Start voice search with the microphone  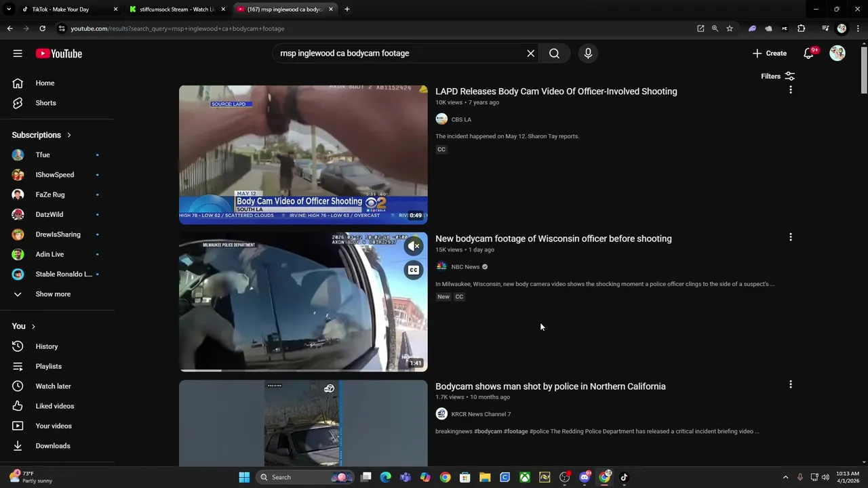[x=588, y=53]
